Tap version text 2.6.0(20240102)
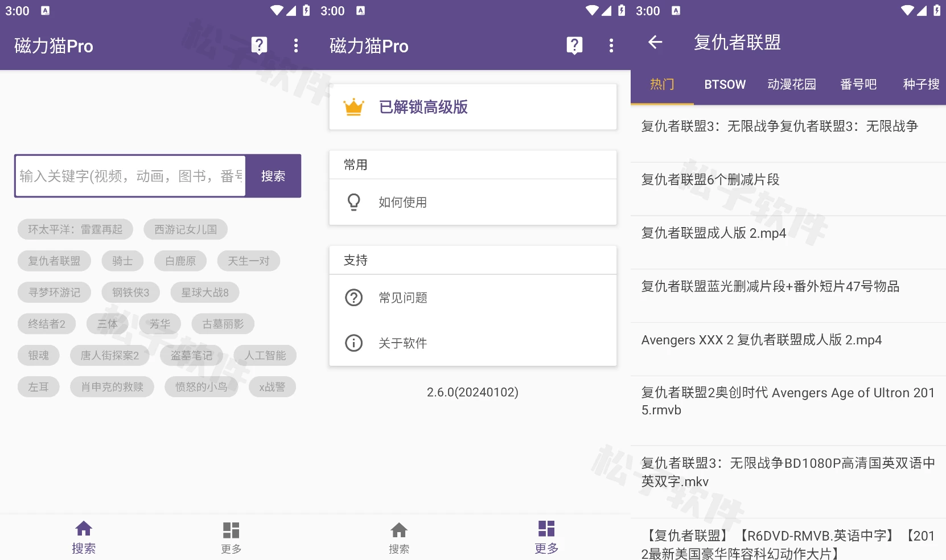 tap(472, 392)
